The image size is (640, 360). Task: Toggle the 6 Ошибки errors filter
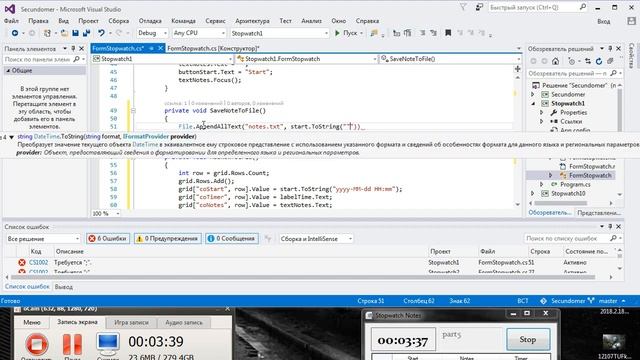[x=108, y=239]
